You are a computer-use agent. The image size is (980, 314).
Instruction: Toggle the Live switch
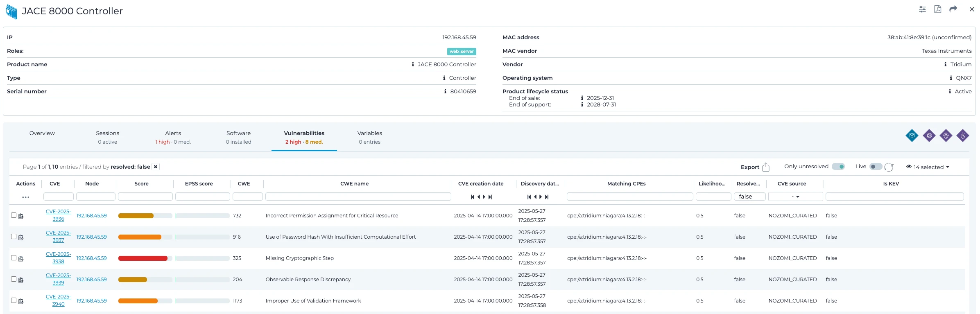[x=876, y=167]
